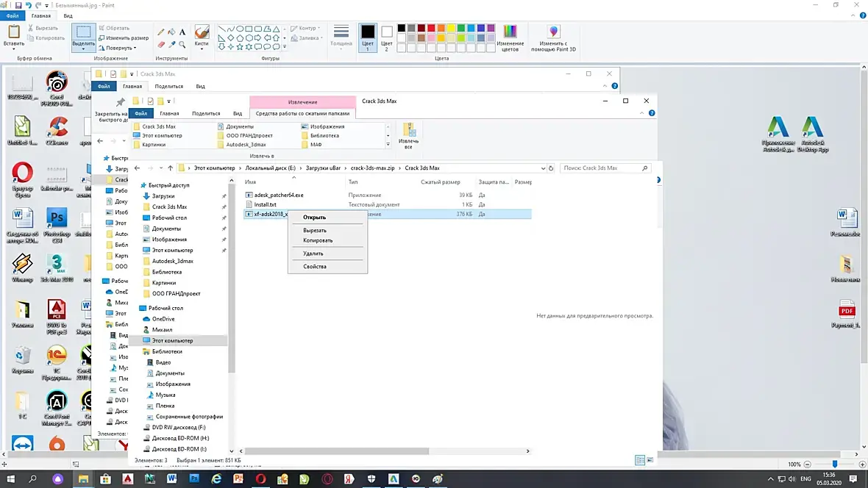Select Color 2 swatch in Paint

pyautogui.click(x=386, y=37)
